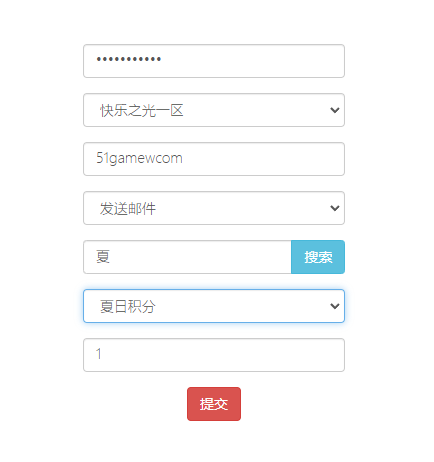Click the chevron arrow beside 夏日积分
This screenshot has height=462, width=434.
click(334, 306)
